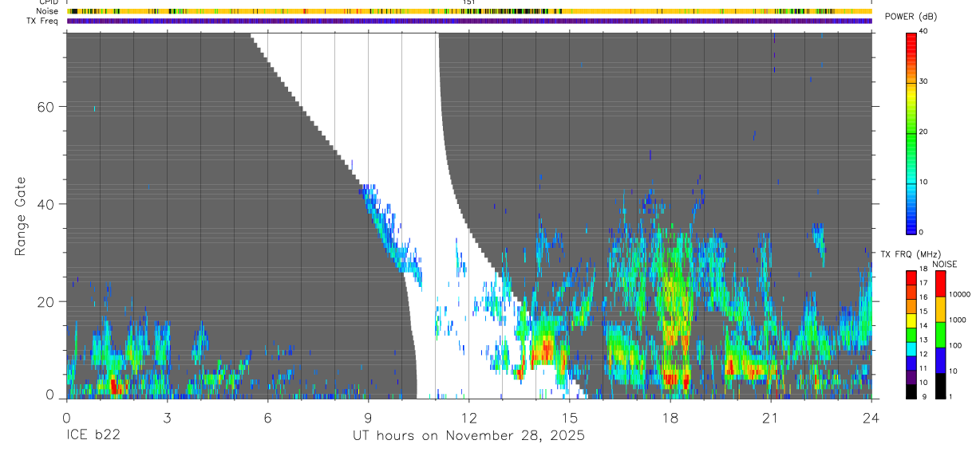This screenshot has width=980, height=452.
Task: Click x-axis tick label '15'
Action: [570, 418]
